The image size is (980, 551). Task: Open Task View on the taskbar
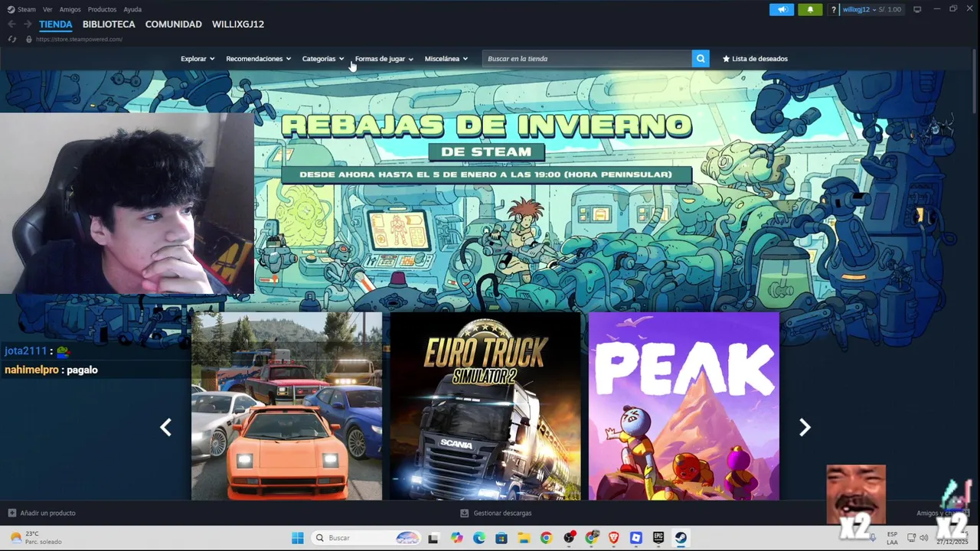pyautogui.click(x=433, y=538)
